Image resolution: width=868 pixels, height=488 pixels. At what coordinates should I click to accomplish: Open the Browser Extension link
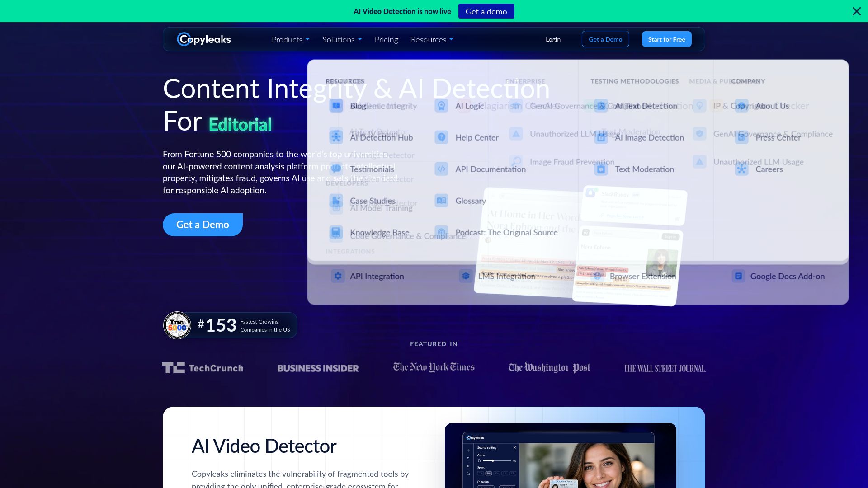point(642,276)
